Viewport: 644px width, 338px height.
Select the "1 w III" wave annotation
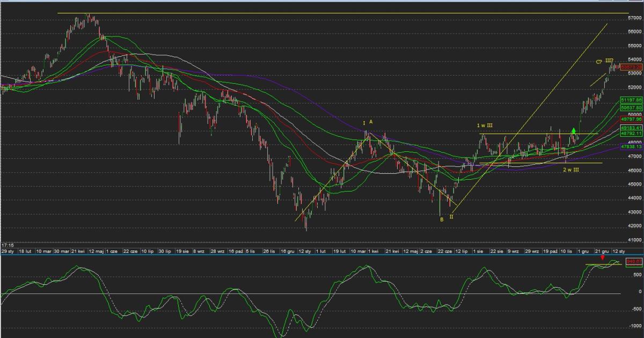click(485, 126)
